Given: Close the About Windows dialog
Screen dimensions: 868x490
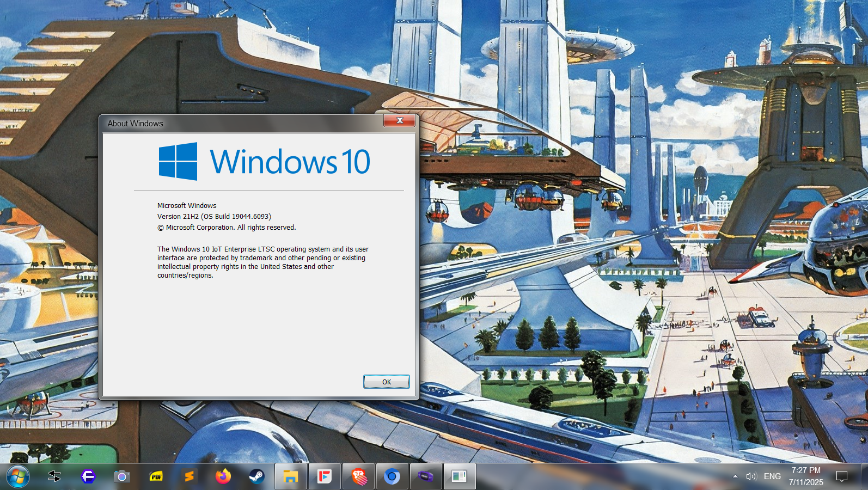Looking at the screenshot, I should pyautogui.click(x=400, y=120).
